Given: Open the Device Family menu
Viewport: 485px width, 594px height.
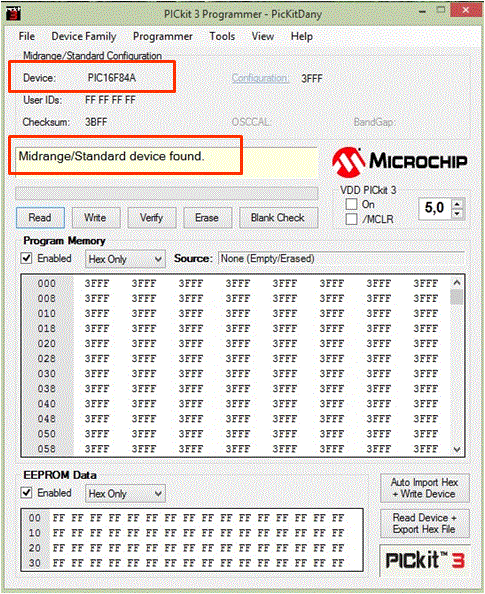Looking at the screenshot, I should tap(84, 36).
